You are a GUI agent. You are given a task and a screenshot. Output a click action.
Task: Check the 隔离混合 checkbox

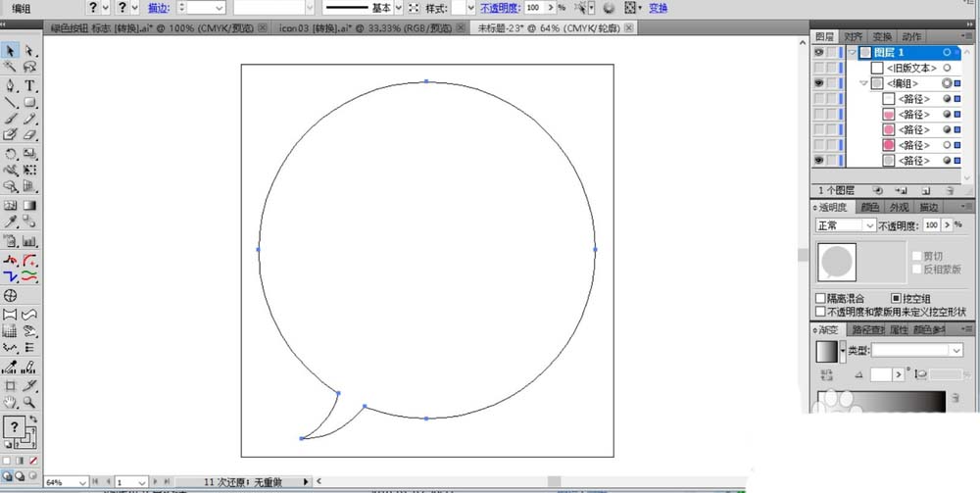[820, 299]
